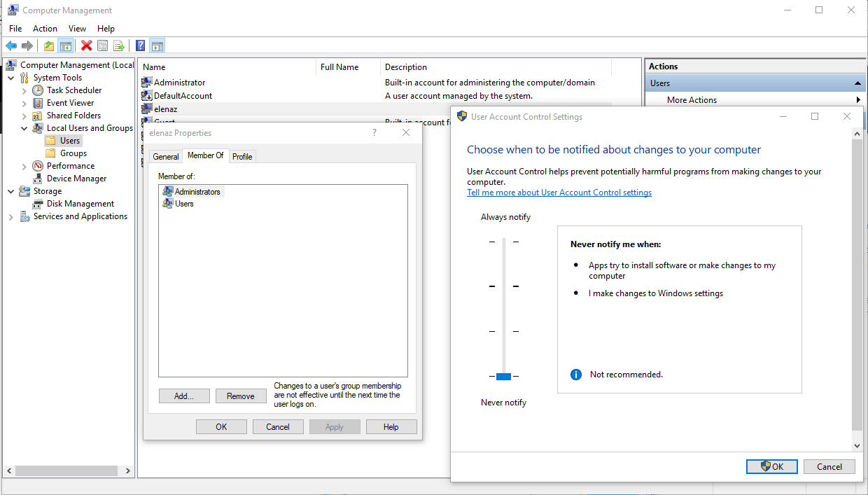Open Help using the blue question-mark icon
The height and width of the screenshot is (495, 868).
click(141, 46)
